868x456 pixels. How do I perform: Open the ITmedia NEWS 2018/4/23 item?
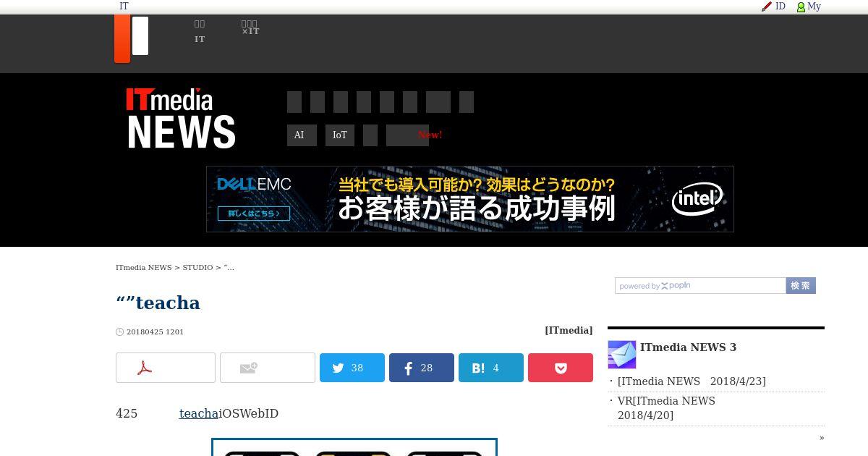[x=692, y=381]
